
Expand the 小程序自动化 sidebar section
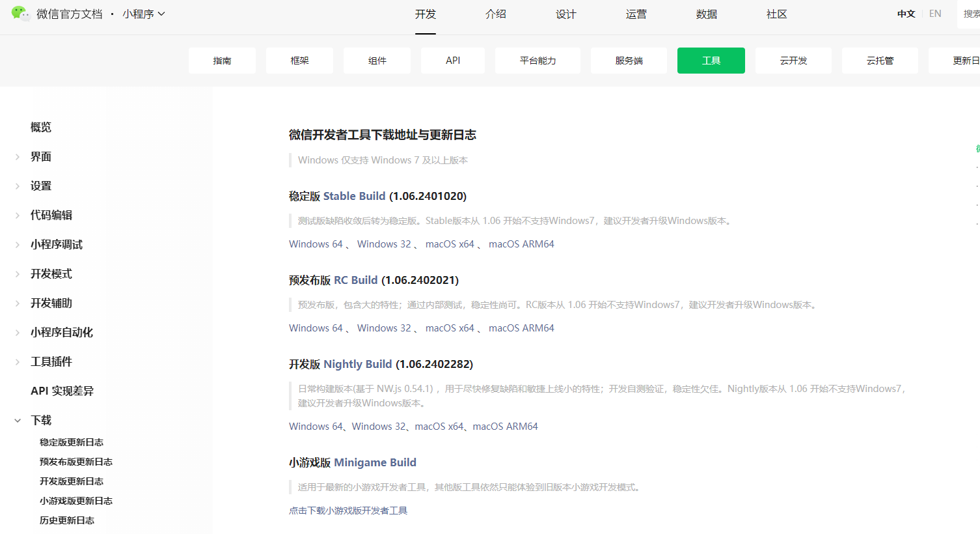pyautogui.click(x=62, y=332)
